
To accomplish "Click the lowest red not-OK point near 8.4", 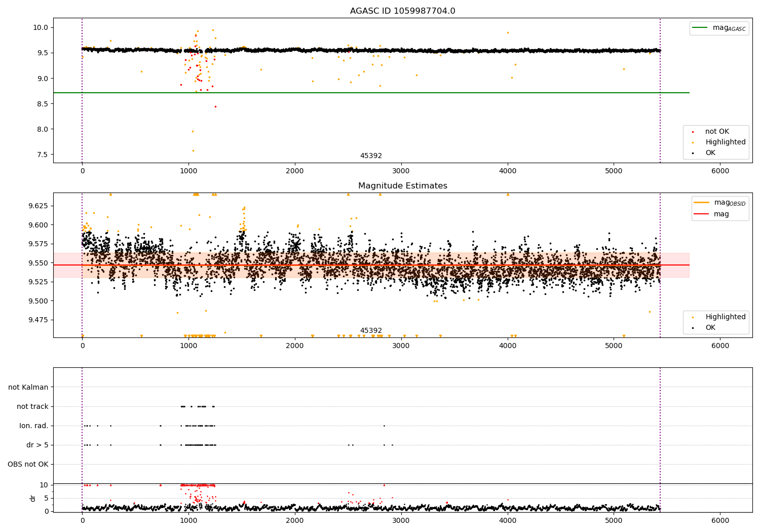I will 215,106.
